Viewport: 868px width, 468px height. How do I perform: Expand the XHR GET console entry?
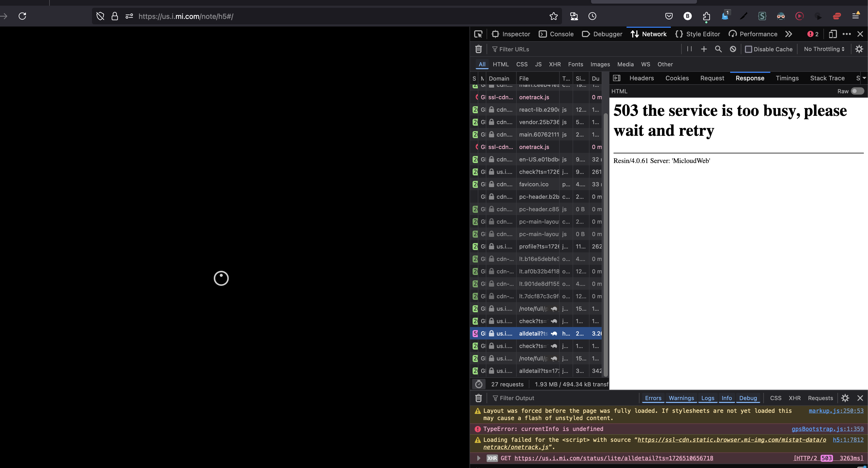(479, 458)
